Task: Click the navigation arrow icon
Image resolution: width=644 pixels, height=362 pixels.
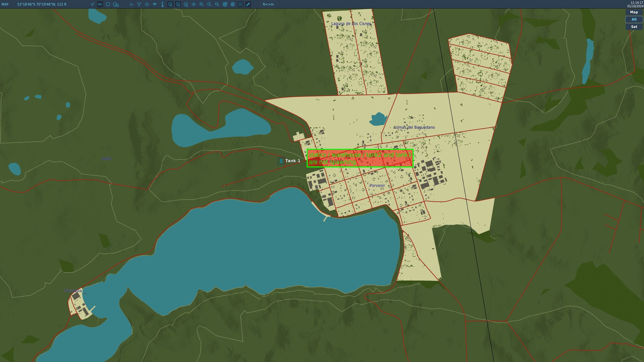Action: pyautogui.click(x=92, y=4)
